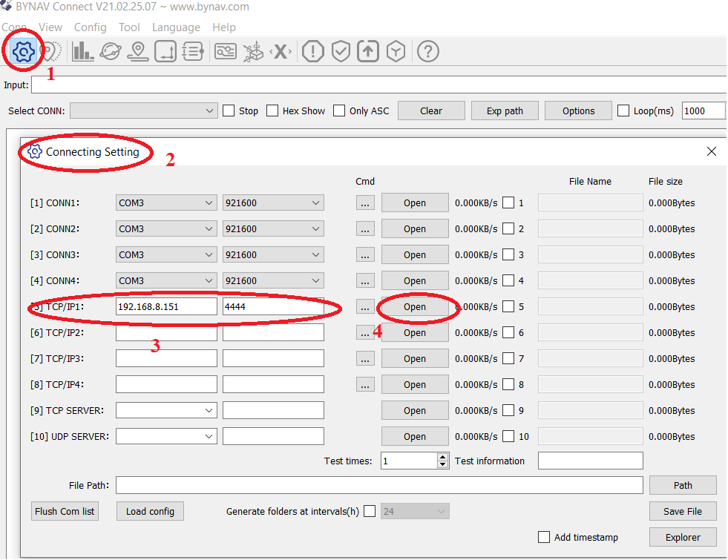728x560 pixels.
Task: Open the help question mark icon
Action: click(428, 51)
